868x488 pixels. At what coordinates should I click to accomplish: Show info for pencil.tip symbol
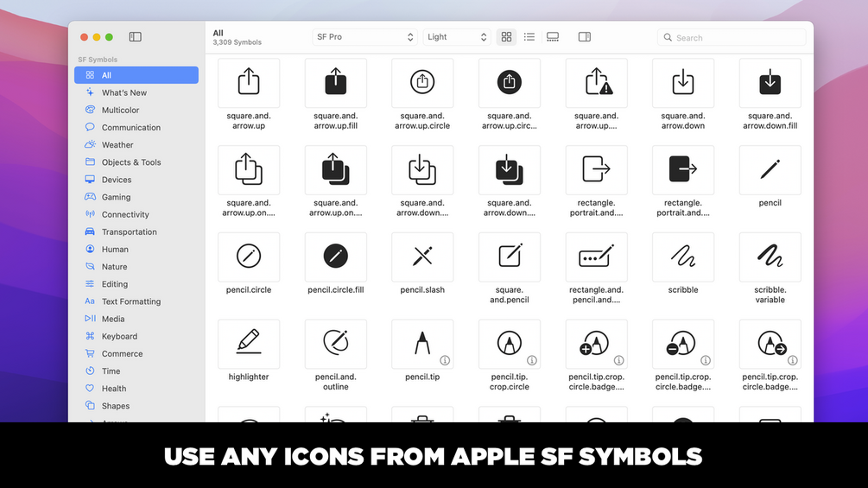pos(445,360)
